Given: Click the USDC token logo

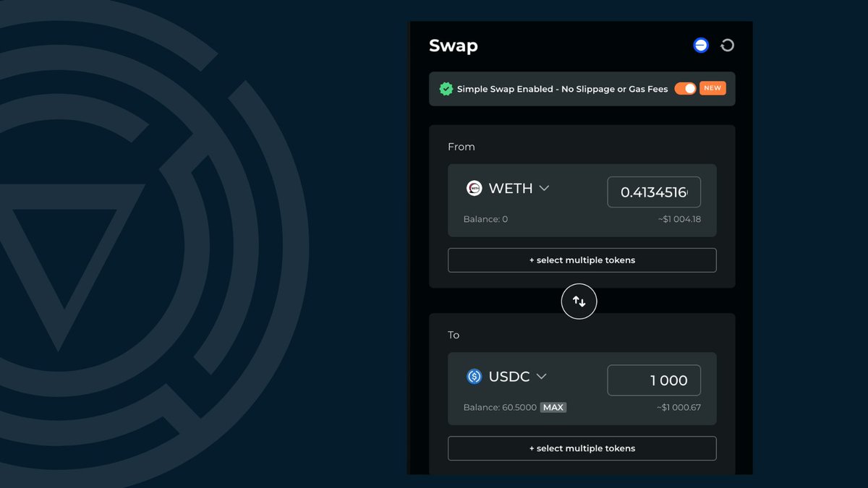Looking at the screenshot, I should click(475, 377).
